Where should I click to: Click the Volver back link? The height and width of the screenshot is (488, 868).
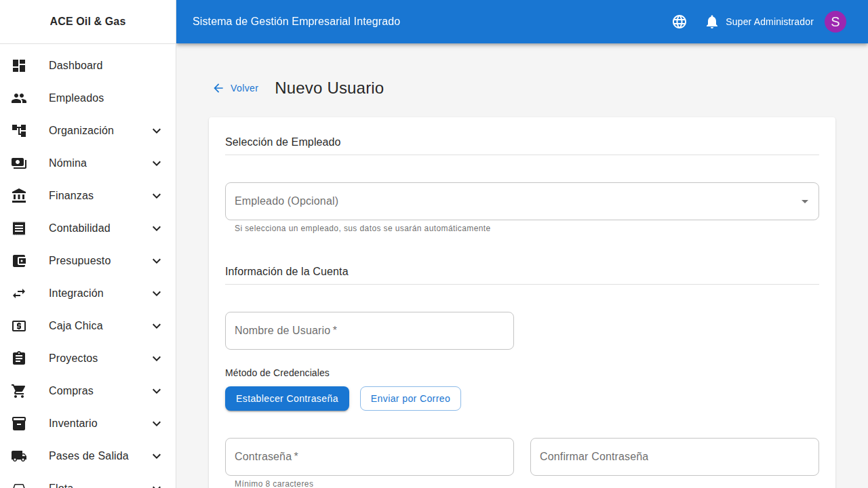(235, 88)
